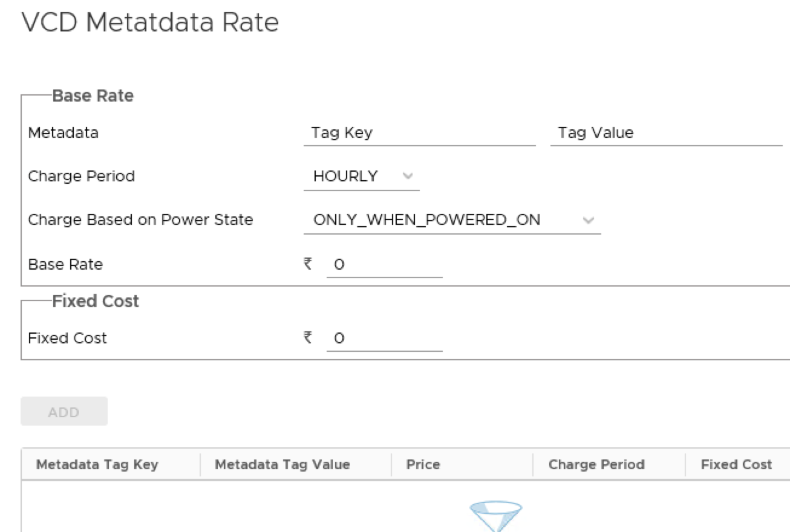This screenshot has width=790, height=532.
Task: Expand the ONLY_WHEN_POWERED_ON power state dropdown
Action: tap(451, 221)
